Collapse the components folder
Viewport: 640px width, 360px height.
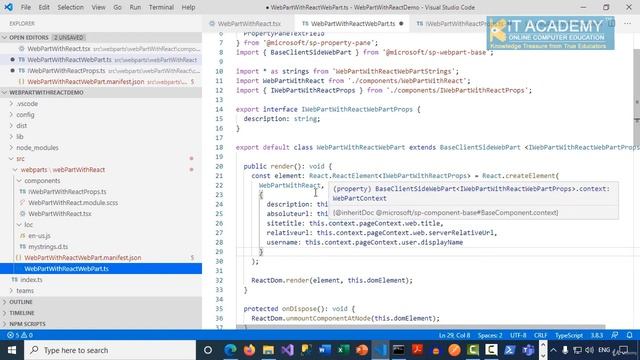point(19,181)
